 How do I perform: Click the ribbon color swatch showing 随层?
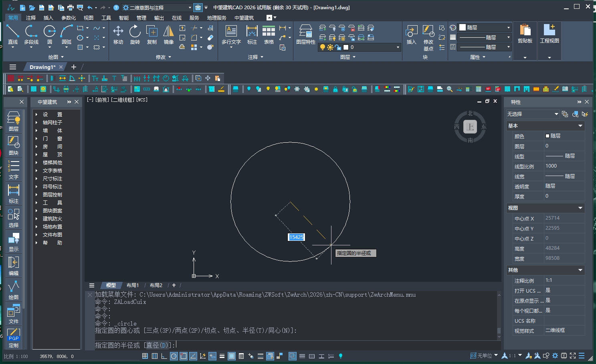point(463,28)
